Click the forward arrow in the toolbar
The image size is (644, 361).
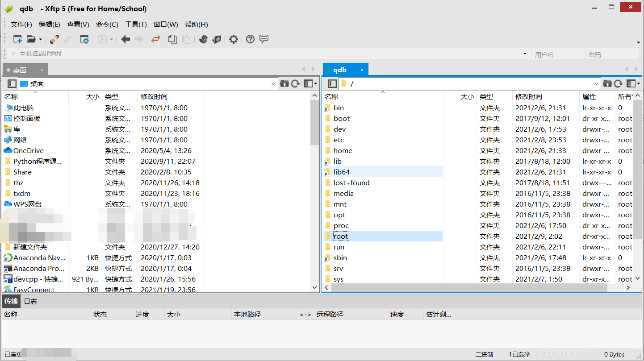[x=139, y=39]
